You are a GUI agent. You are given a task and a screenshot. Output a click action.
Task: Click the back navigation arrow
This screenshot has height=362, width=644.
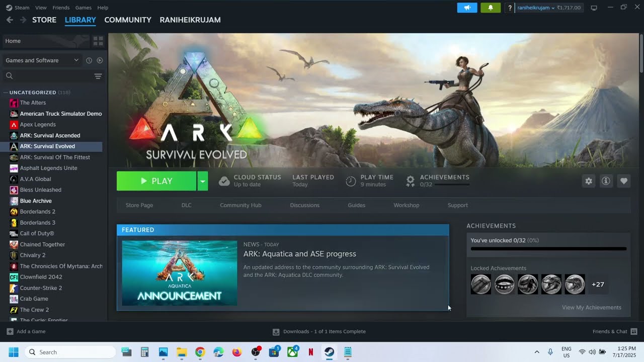pos(10,20)
